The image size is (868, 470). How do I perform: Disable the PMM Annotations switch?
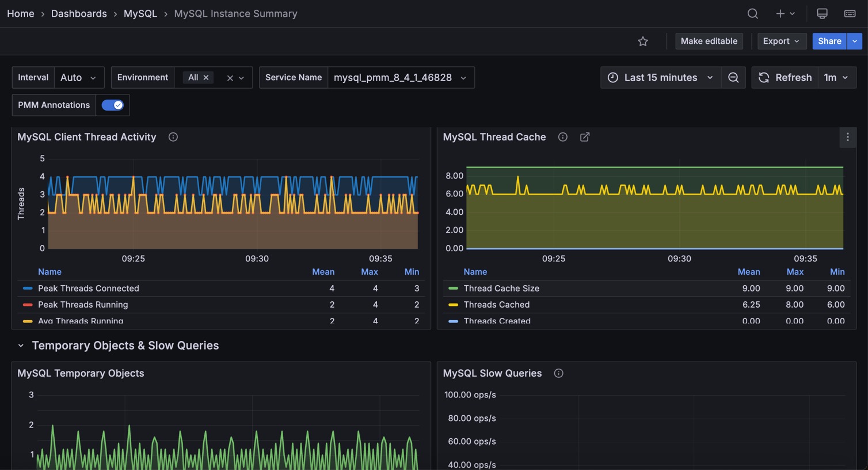point(112,105)
